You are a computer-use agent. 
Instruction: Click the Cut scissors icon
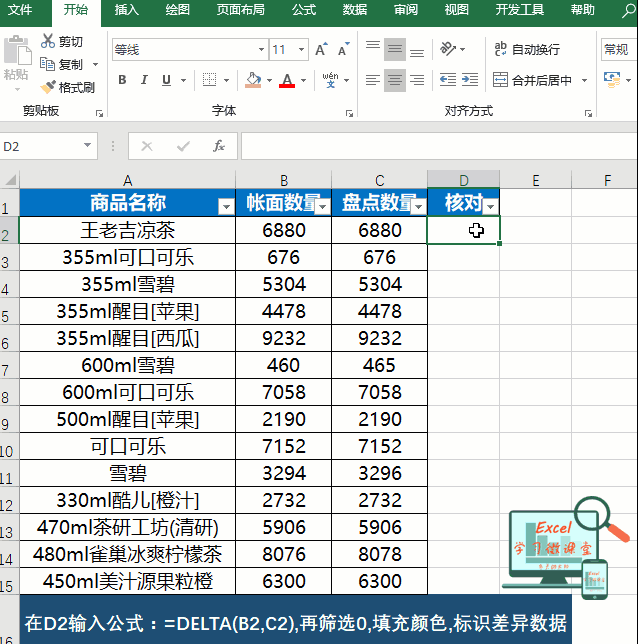pos(48,41)
